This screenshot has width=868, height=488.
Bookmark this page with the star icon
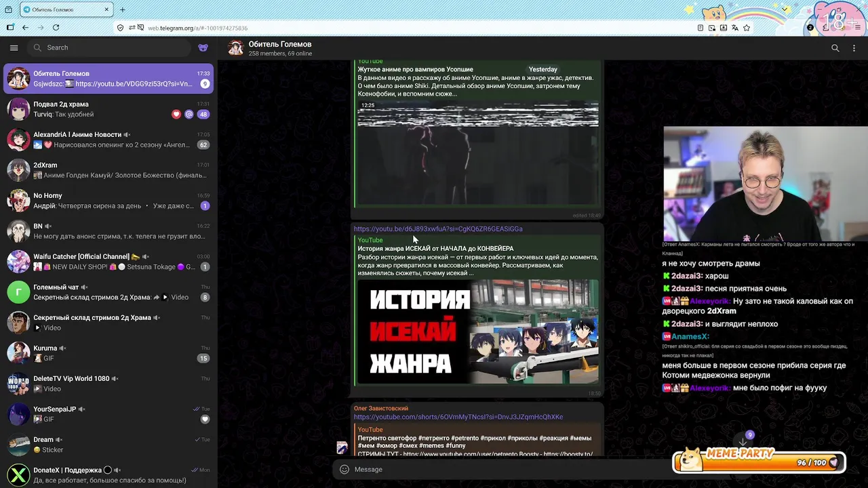747,28
